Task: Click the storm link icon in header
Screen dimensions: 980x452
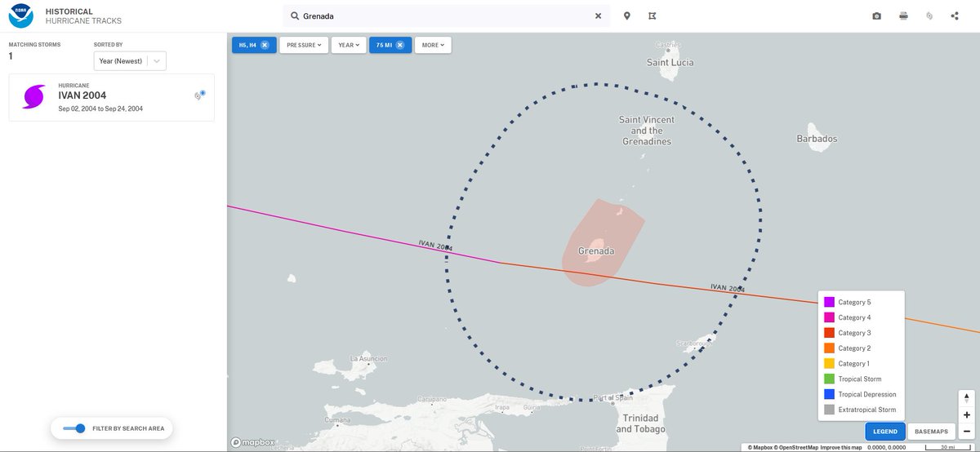Action: point(929,16)
